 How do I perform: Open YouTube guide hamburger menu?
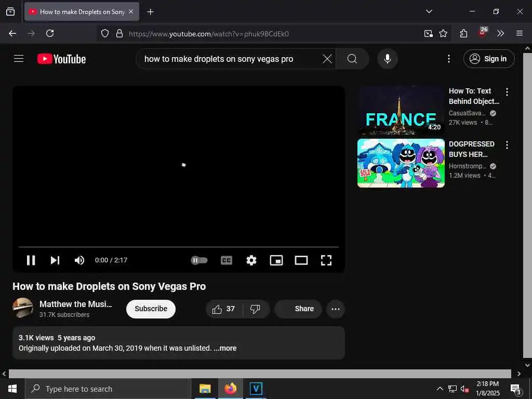click(x=19, y=59)
